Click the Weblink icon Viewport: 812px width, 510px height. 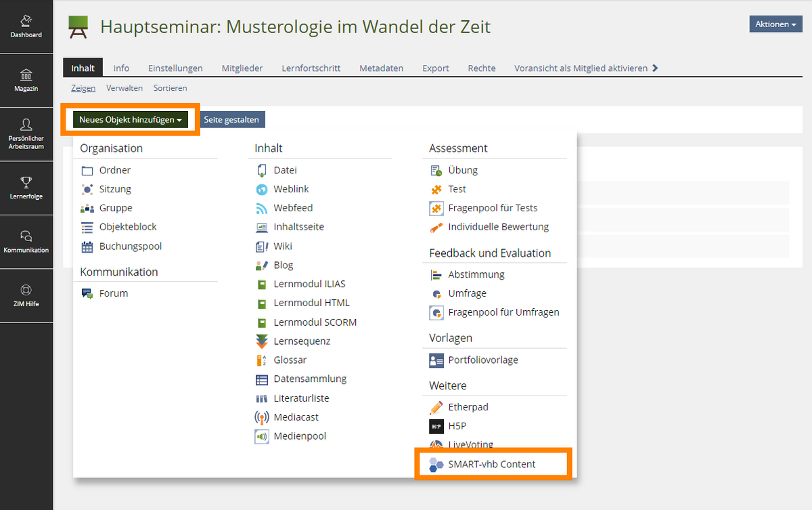(x=262, y=190)
